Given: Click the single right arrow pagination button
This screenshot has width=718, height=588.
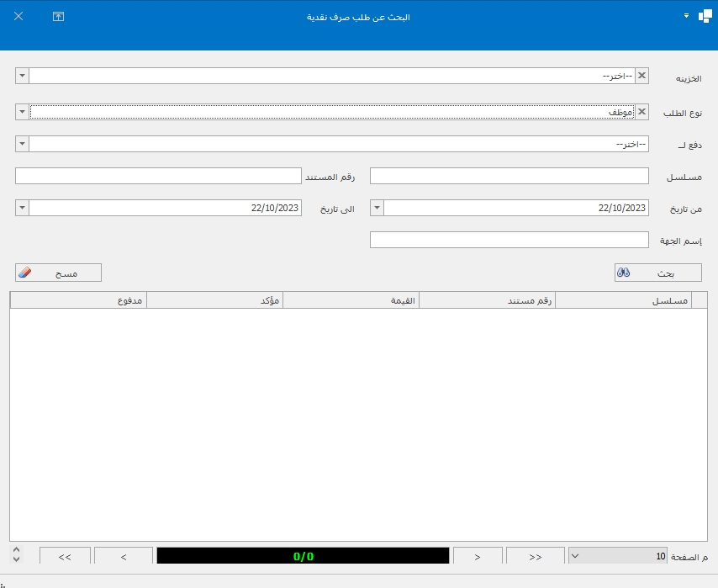Looking at the screenshot, I should (478, 556).
